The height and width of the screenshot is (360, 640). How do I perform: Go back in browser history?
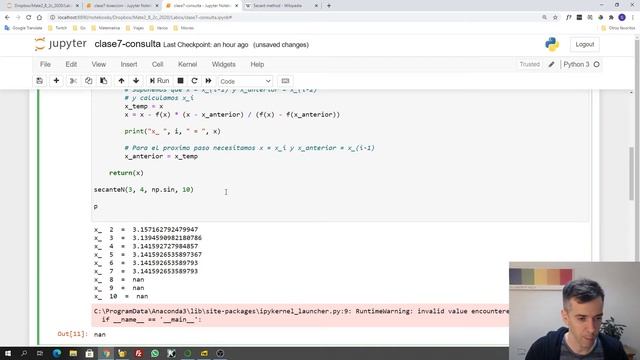click(x=7, y=18)
